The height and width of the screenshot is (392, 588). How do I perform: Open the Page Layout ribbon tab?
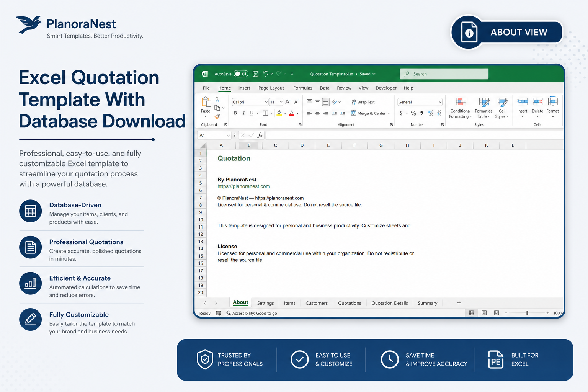point(271,88)
